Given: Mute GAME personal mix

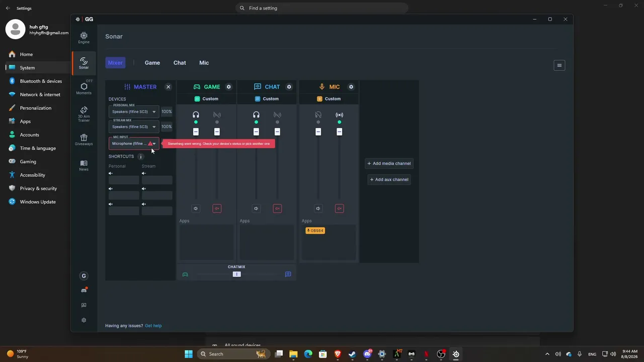Looking at the screenshot, I should [196, 208].
